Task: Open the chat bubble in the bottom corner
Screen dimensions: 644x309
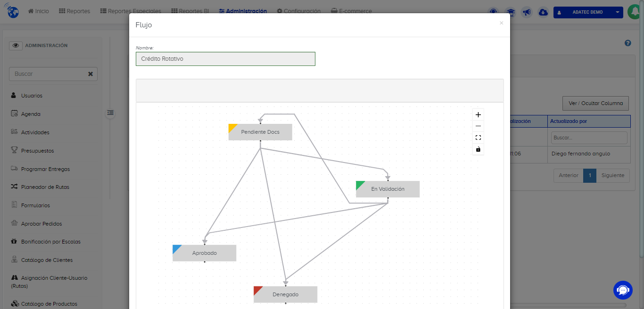Action: click(623, 290)
